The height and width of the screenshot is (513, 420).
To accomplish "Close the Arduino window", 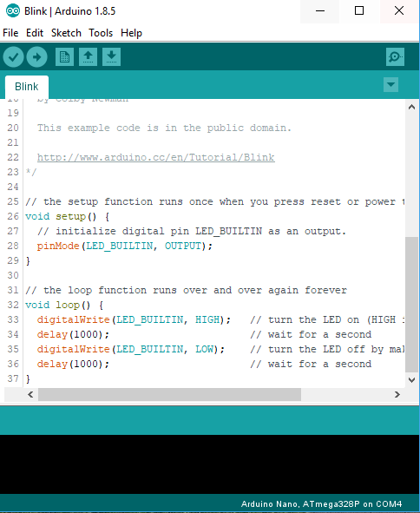I will 399,11.
